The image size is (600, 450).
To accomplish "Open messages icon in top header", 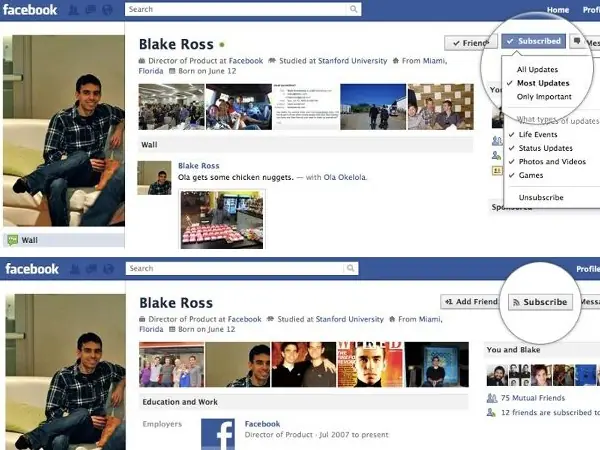I will (90, 10).
